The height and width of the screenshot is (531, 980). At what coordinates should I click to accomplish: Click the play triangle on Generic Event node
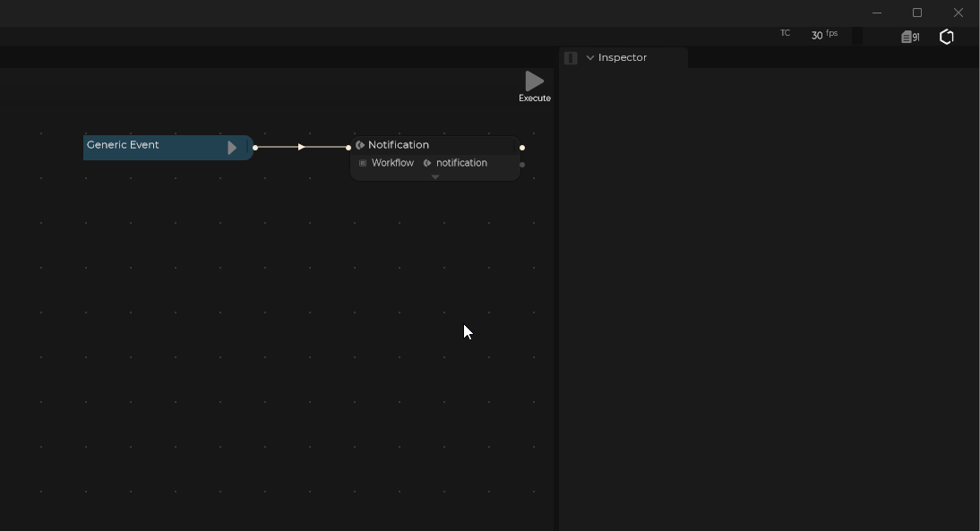click(x=232, y=148)
